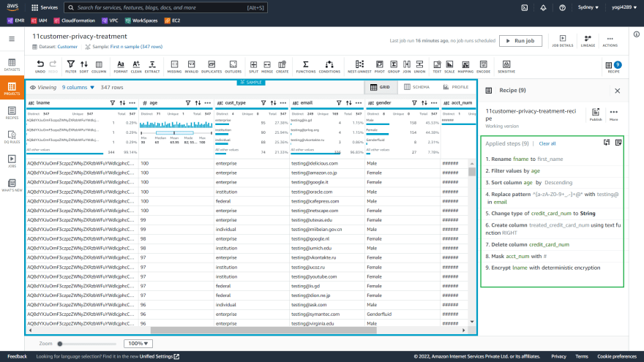
Task: Open the AWS Services menu
Action: point(45,7)
